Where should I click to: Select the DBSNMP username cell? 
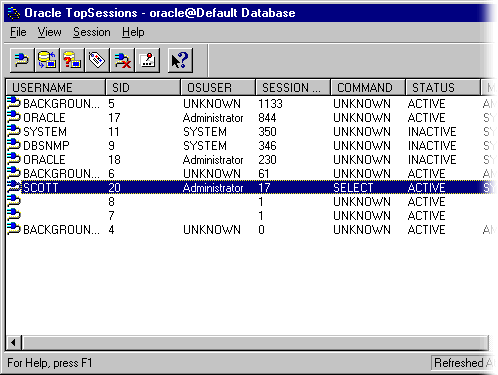coord(46,146)
